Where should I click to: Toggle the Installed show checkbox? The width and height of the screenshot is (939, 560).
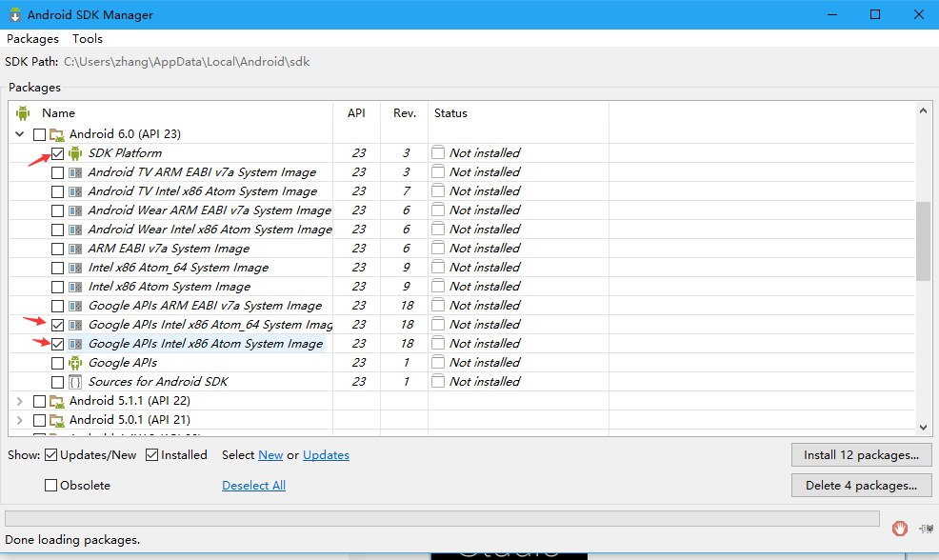point(152,455)
